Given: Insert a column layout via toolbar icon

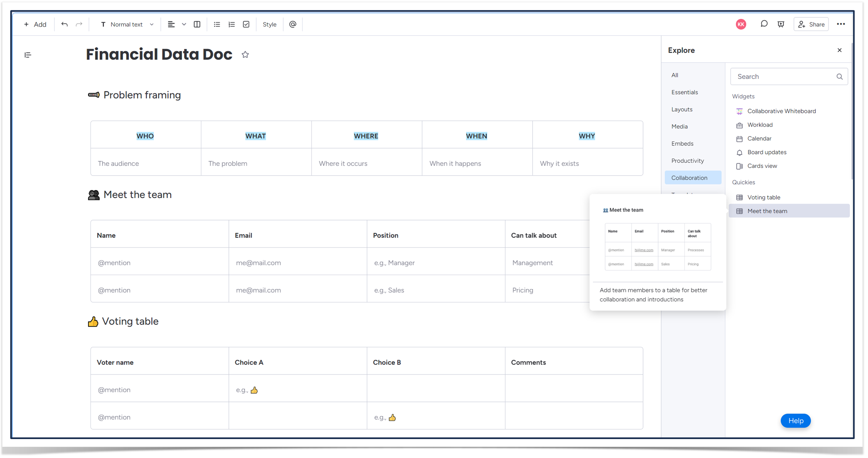Looking at the screenshot, I should click(197, 24).
